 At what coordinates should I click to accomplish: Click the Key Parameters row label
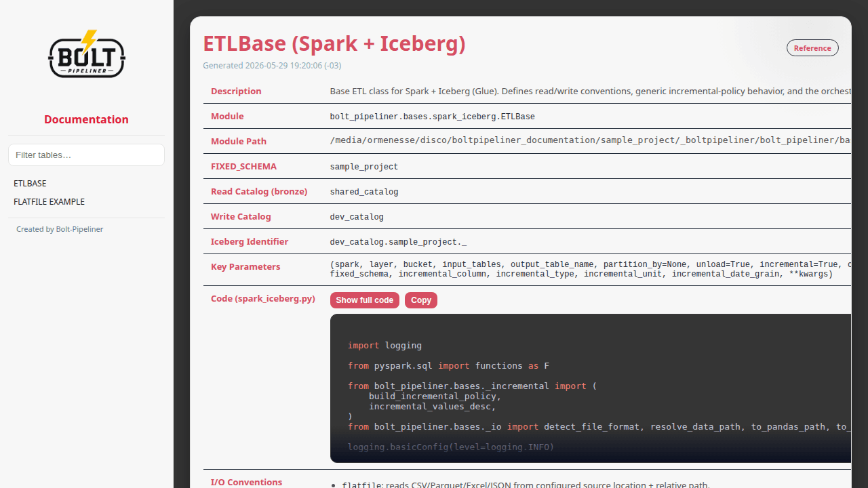click(x=245, y=267)
